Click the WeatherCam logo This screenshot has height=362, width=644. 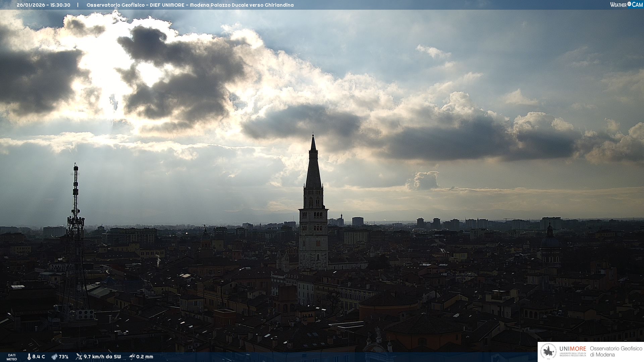626,5
